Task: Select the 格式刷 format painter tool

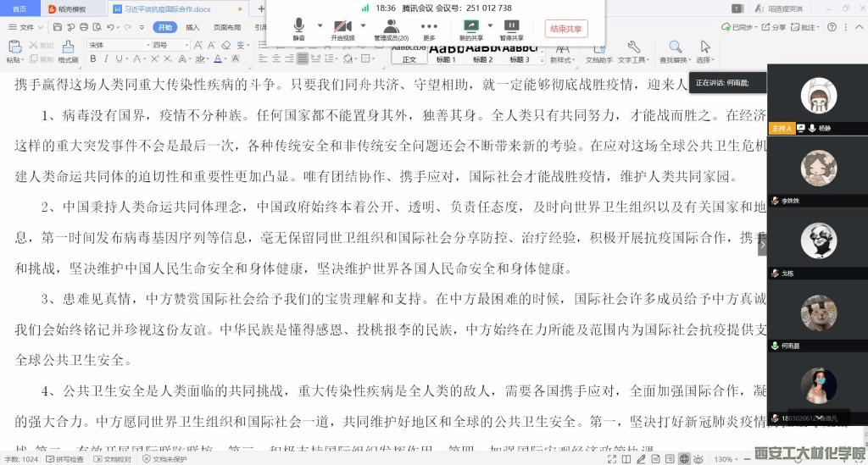Action: pos(68,52)
